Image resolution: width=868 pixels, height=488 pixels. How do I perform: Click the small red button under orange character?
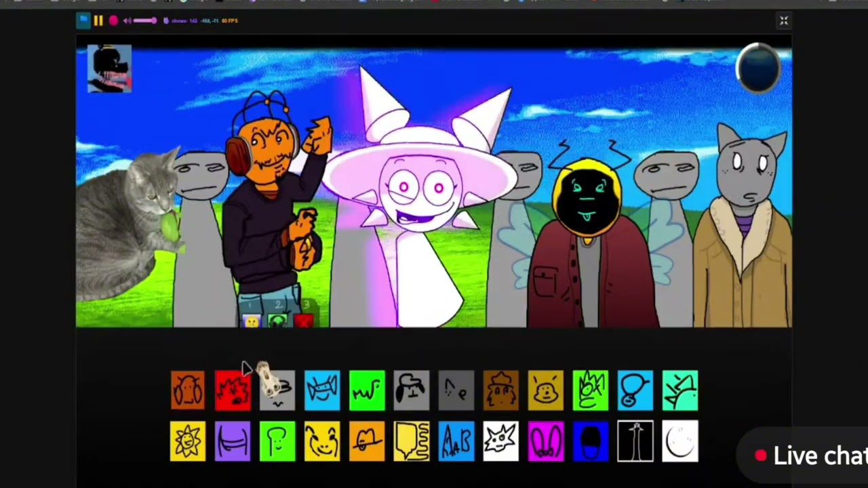[x=303, y=321]
